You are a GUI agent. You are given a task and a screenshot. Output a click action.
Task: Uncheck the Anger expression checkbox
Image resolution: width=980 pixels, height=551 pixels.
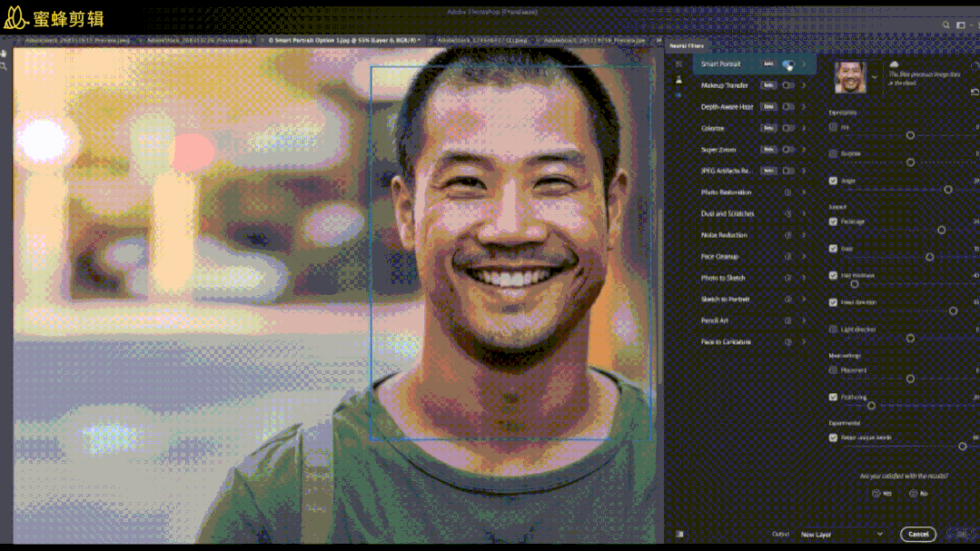833,181
